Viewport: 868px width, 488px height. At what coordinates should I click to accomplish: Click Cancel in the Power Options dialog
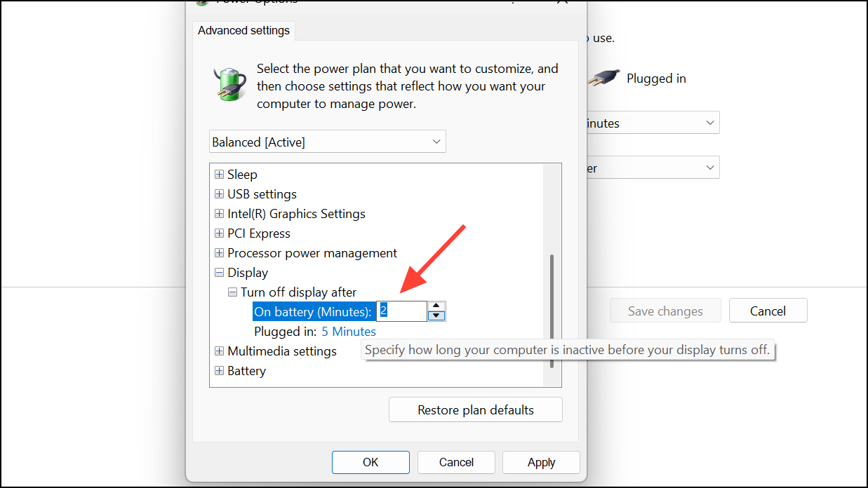tap(456, 462)
